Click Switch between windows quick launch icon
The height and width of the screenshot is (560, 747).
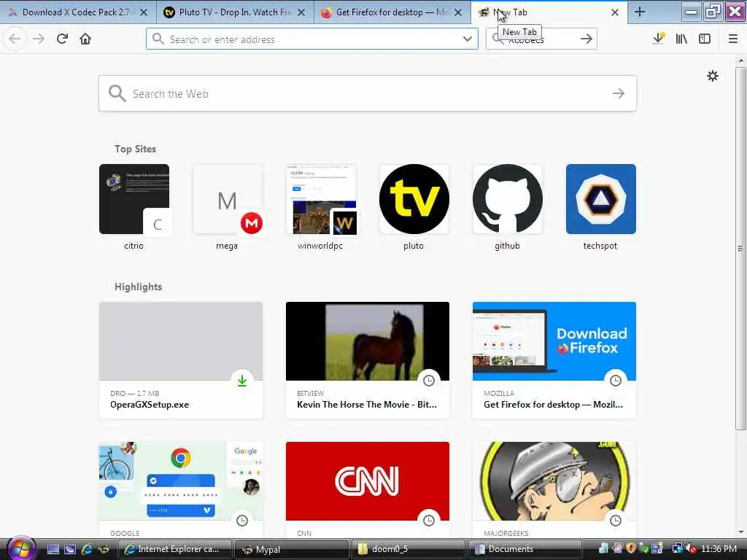[70, 549]
